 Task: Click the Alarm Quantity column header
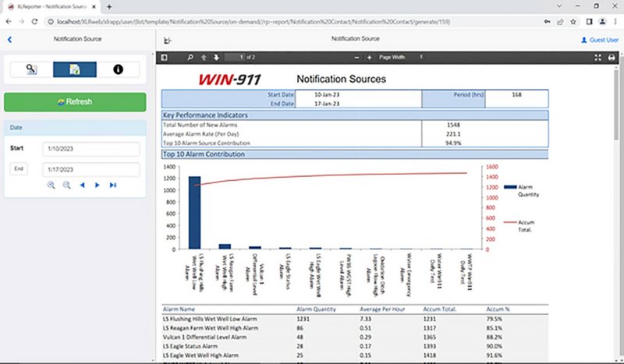tap(316, 309)
